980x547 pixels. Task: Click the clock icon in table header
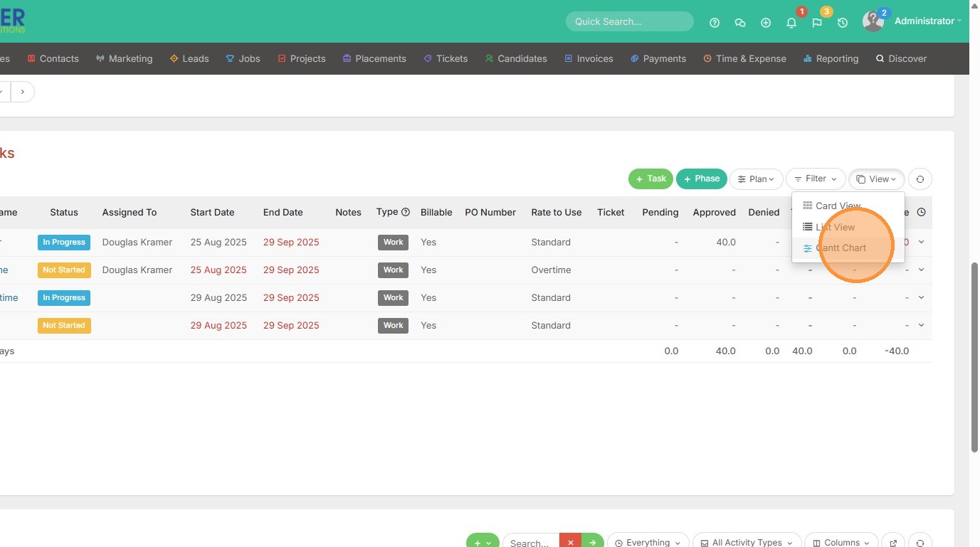(x=922, y=212)
